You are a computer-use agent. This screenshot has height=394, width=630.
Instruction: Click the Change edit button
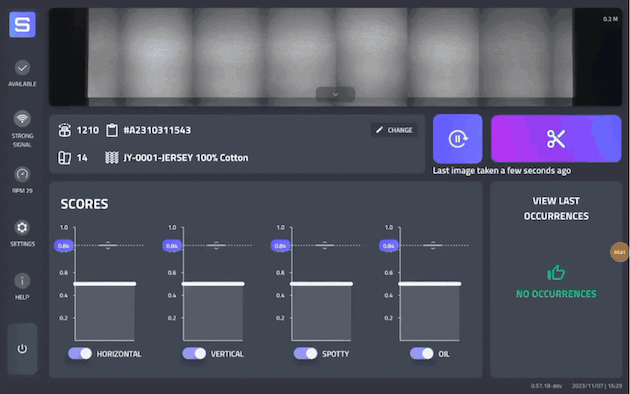pyautogui.click(x=394, y=130)
